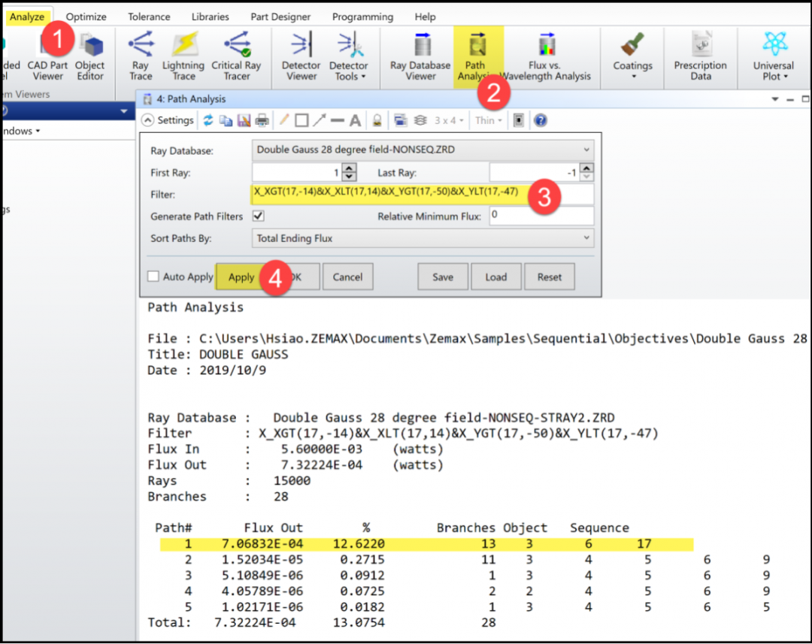Click the active cursor display icon
Image resolution: width=812 pixels, height=644 pixels.
click(x=518, y=121)
